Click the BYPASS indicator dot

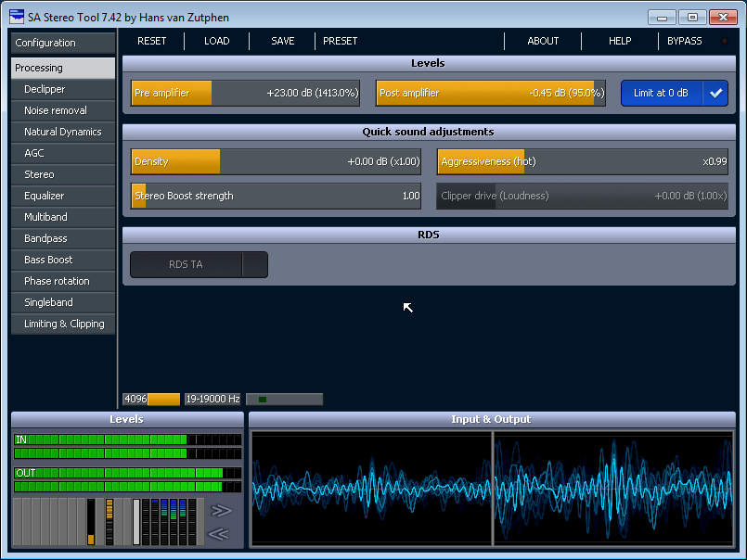[724, 41]
